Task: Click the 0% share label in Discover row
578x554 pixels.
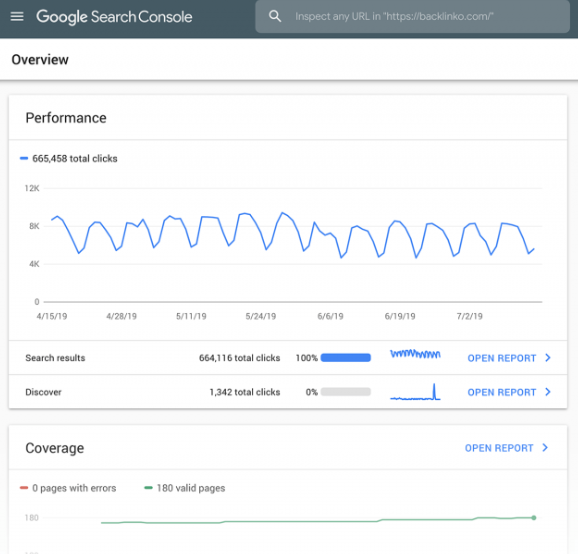Action: pos(311,392)
